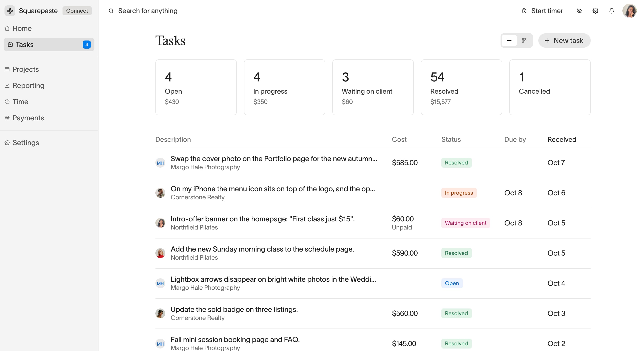Sort by the Due by column header
This screenshot has width=644, height=351.
(x=515, y=139)
